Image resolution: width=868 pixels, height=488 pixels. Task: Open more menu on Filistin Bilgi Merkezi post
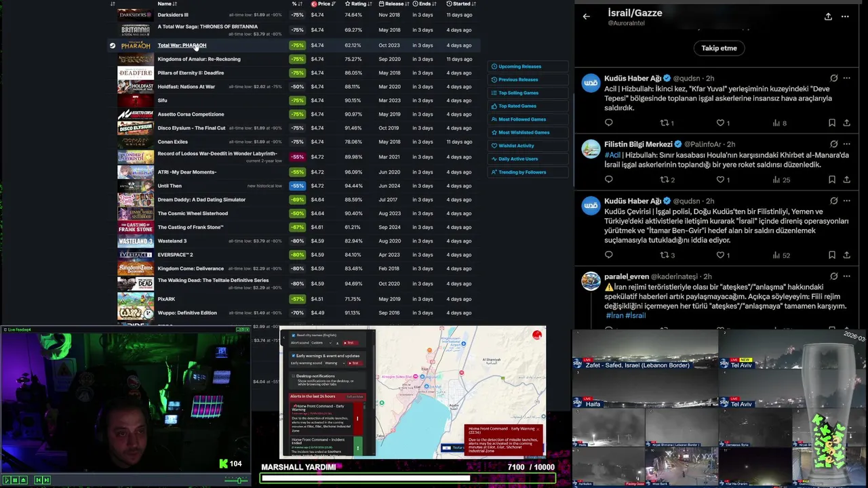846,144
